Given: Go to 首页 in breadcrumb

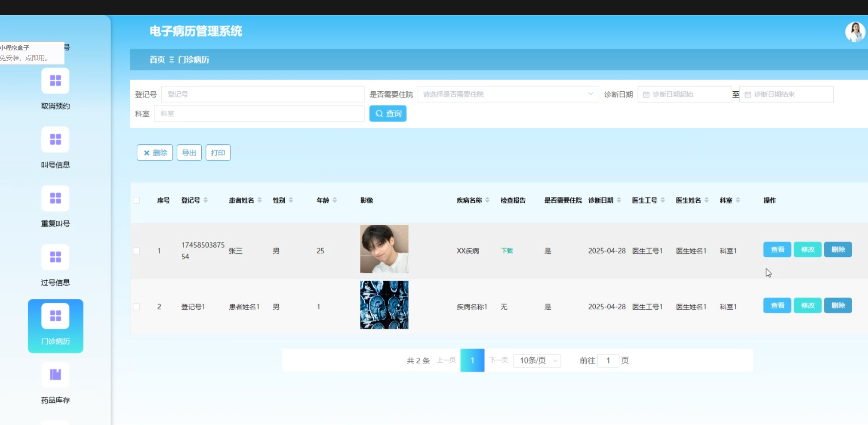Looking at the screenshot, I should (x=157, y=60).
